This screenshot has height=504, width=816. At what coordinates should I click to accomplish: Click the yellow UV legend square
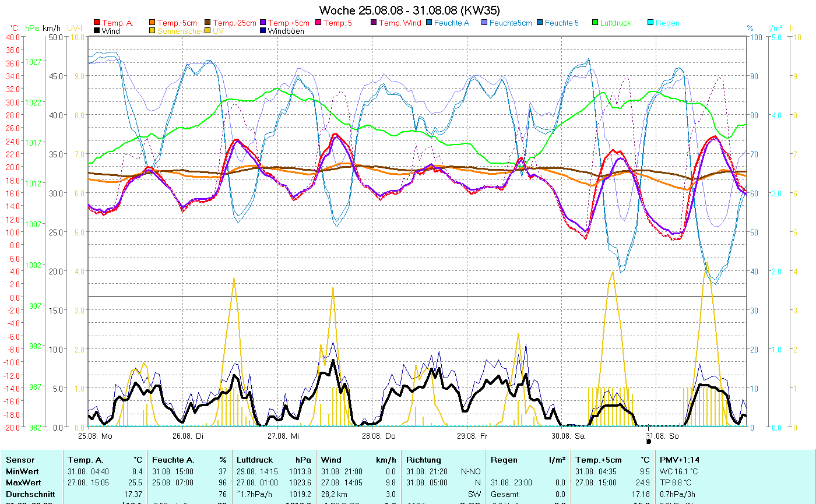pyautogui.click(x=208, y=31)
